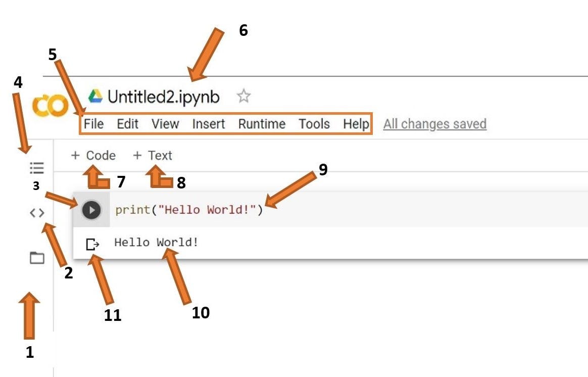Open the View menu
The image size is (588, 377).
165,124
